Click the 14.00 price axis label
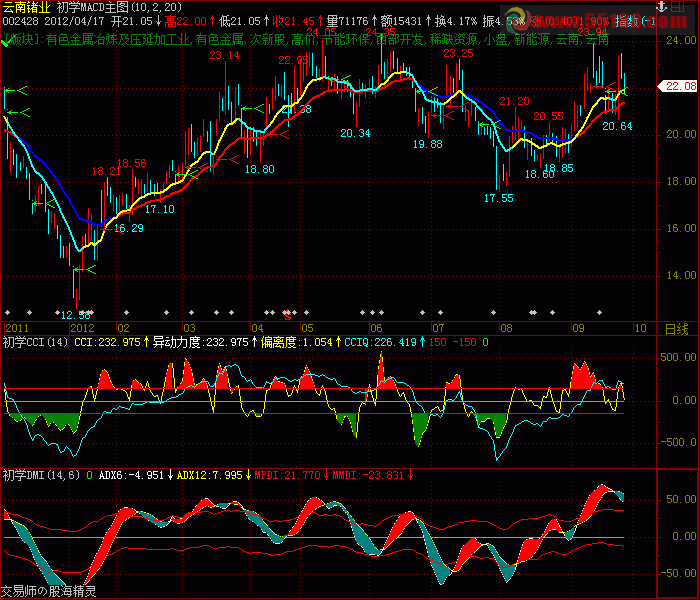Image resolution: width=700 pixels, height=600 pixels. (681, 275)
